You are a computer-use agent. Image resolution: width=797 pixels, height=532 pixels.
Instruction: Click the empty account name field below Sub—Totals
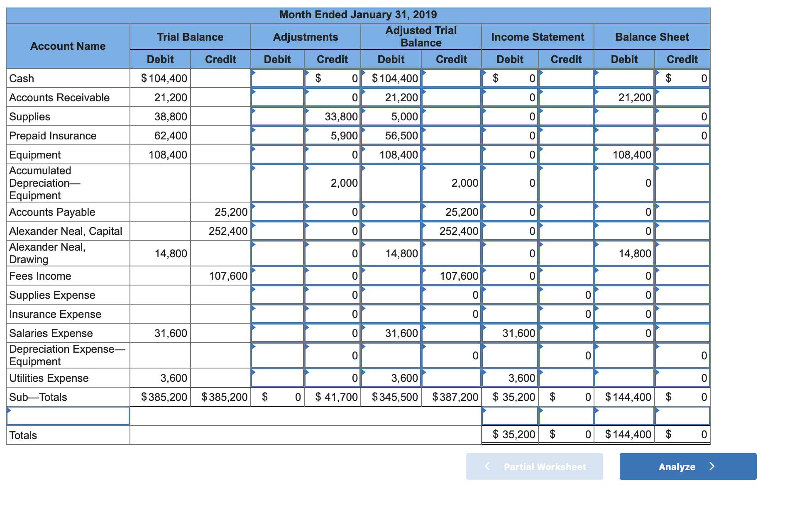click(68, 415)
